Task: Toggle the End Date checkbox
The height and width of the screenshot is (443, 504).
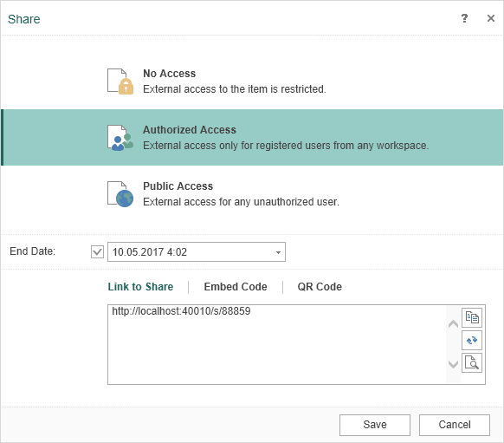Action: pyautogui.click(x=97, y=252)
